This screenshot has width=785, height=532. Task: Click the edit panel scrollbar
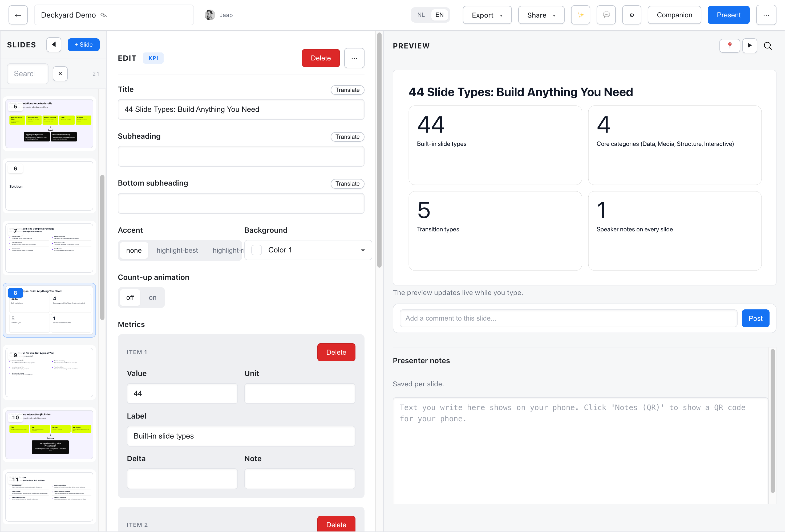point(379,150)
